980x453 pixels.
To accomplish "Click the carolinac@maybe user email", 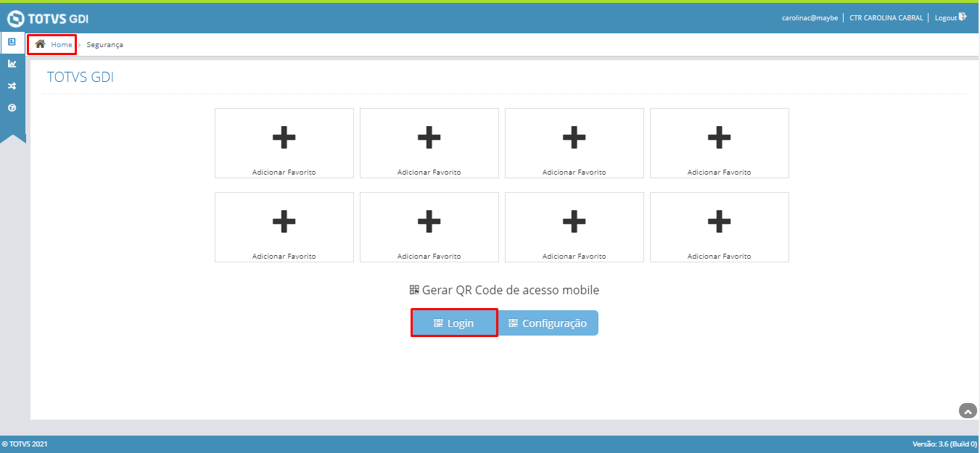I will click(x=810, y=18).
